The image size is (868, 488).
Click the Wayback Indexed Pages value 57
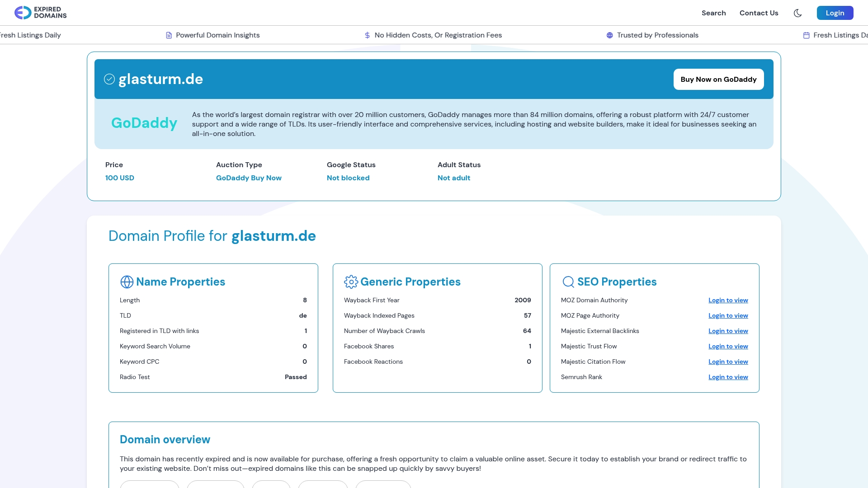click(528, 316)
